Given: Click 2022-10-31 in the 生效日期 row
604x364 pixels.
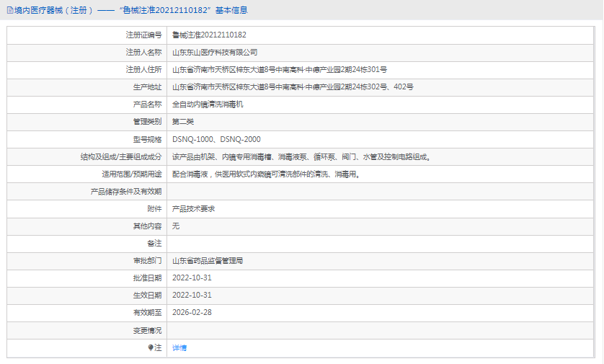Looking at the screenshot, I should tap(192, 296).
